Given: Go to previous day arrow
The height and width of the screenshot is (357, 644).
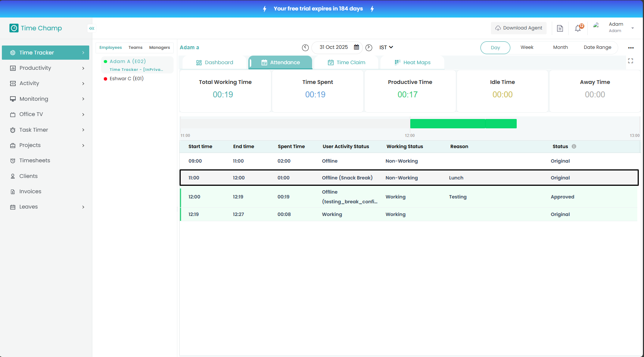Looking at the screenshot, I should (305, 47).
